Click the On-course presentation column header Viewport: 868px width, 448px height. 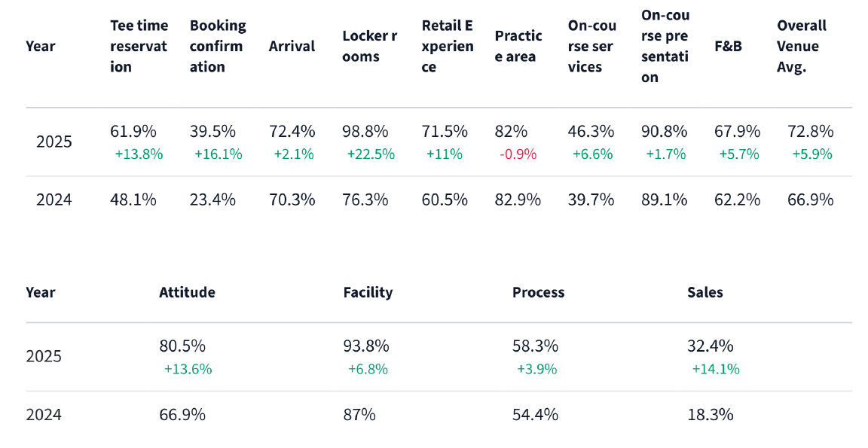pos(665,46)
